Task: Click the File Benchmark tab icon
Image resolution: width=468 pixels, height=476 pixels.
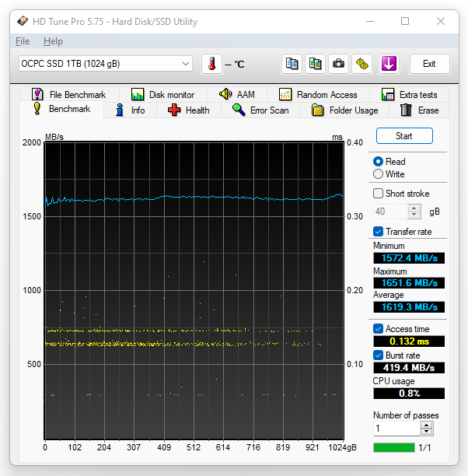Action: coord(37,94)
